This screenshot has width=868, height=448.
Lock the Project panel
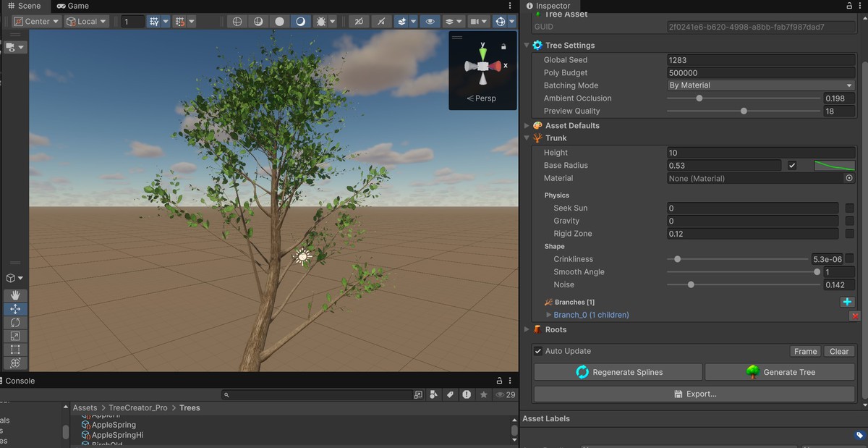(x=499, y=381)
